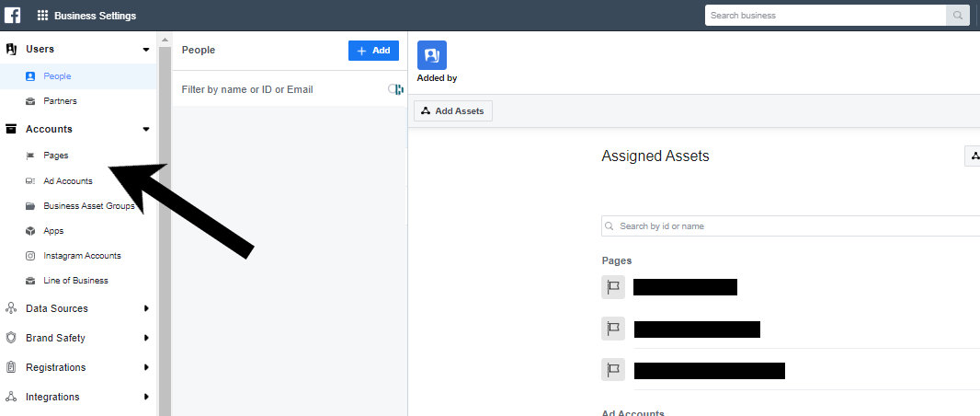The height and width of the screenshot is (416, 980).
Task: Click the Line of Business briefcase icon
Action: pos(30,281)
